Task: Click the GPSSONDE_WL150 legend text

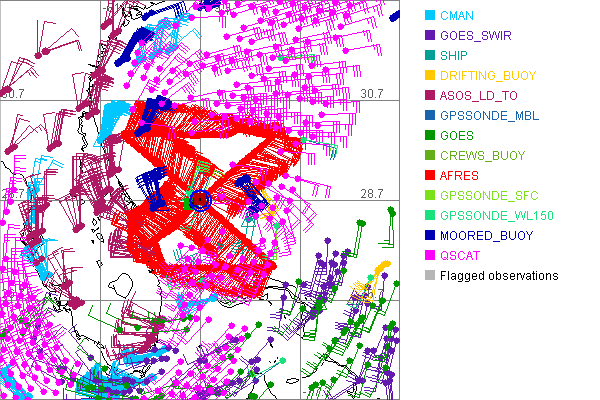Action: point(496,216)
